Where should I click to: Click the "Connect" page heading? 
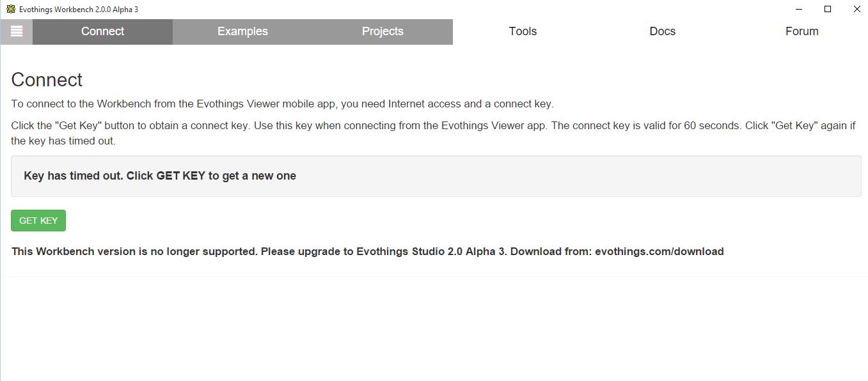tap(47, 80)
